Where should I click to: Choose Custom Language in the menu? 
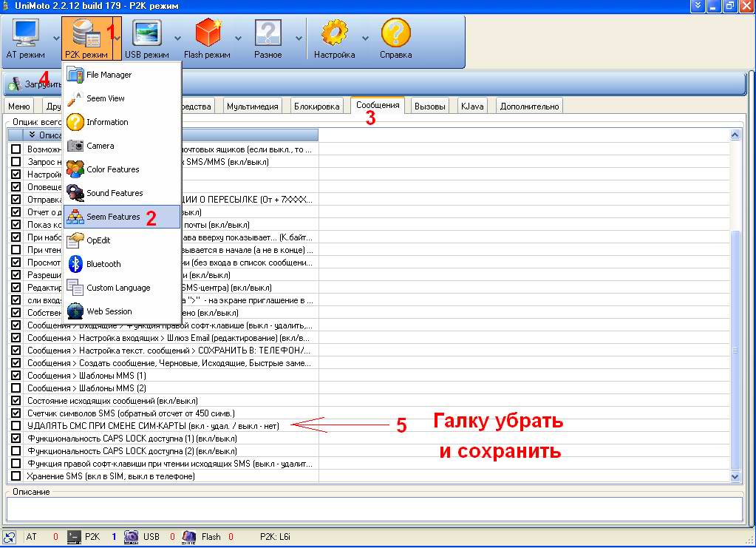point(123,288)
